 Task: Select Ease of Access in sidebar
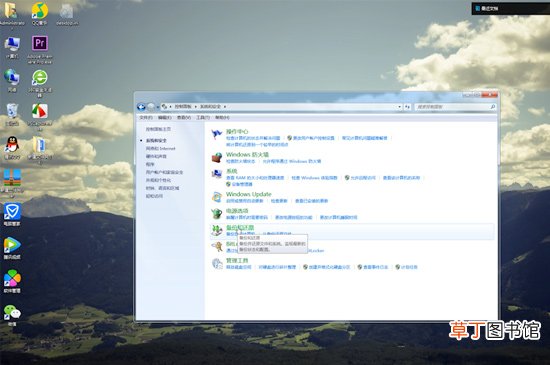[154, 196]
